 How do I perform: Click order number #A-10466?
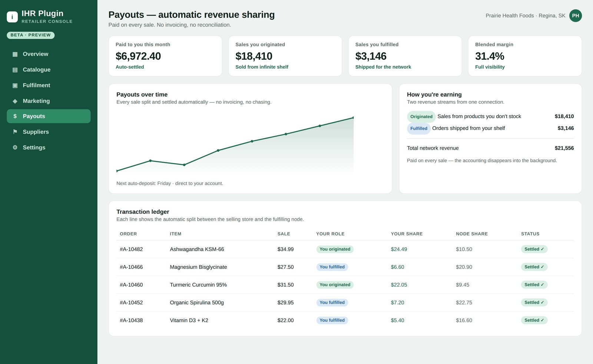[131, 267]
